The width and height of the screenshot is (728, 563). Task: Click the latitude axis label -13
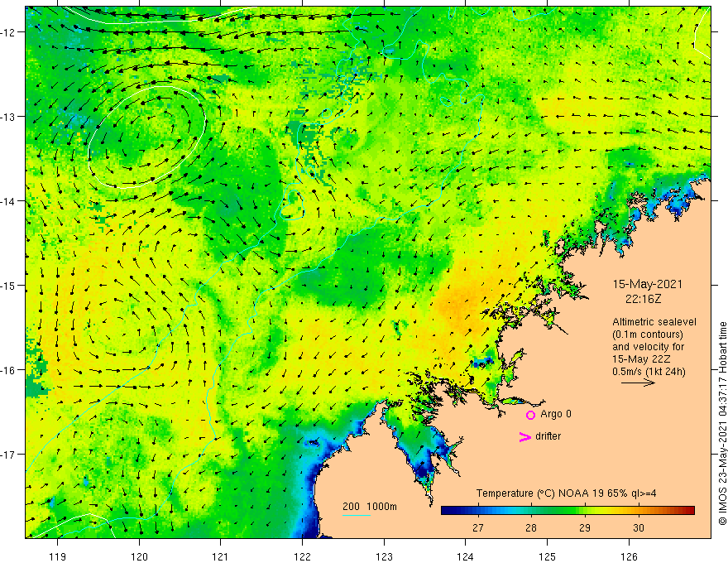pyautogui.click(x=8, y=117)
